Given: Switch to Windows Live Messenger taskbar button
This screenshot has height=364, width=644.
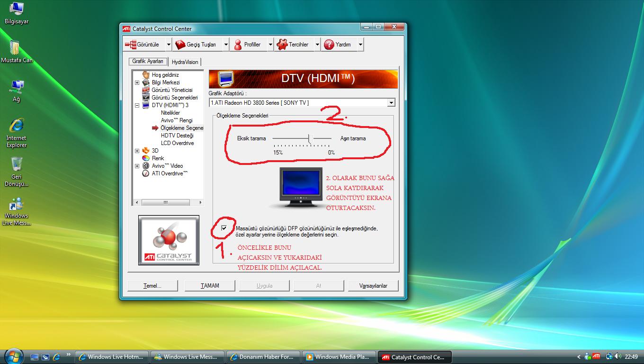Looking at the screenshot, I should click(x=188, y=357).
